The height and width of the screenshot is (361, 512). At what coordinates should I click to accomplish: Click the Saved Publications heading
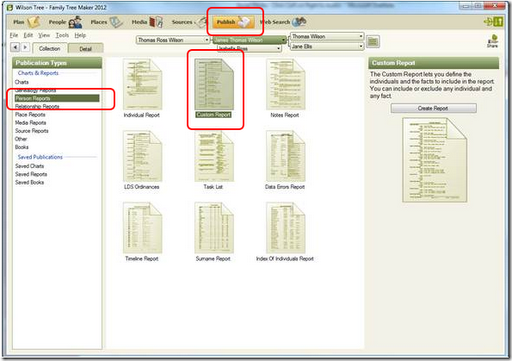pyautogui.click(x=40, y=157)
